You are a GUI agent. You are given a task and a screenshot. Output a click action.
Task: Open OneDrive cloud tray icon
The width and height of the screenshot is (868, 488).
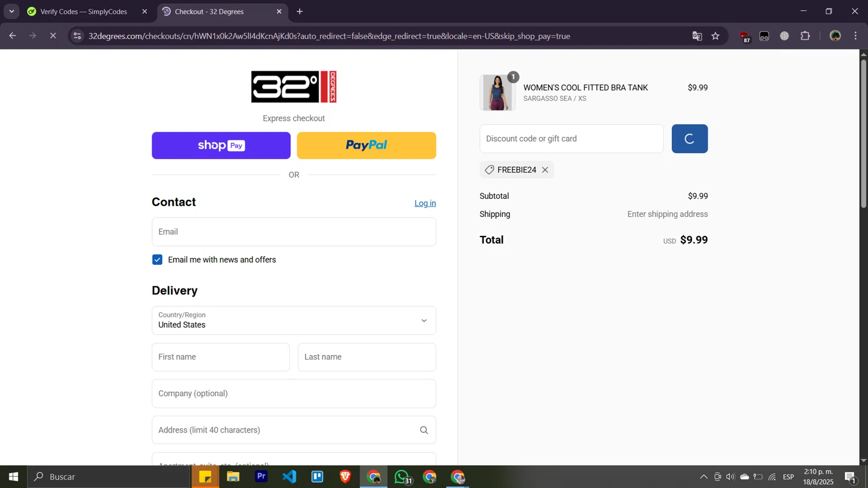click(x=745, y=477)
